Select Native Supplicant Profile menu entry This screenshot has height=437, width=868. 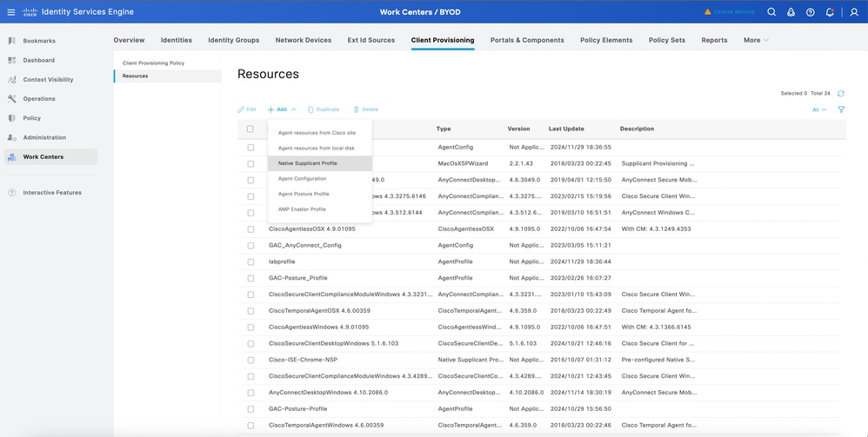(x=320, y=163)
